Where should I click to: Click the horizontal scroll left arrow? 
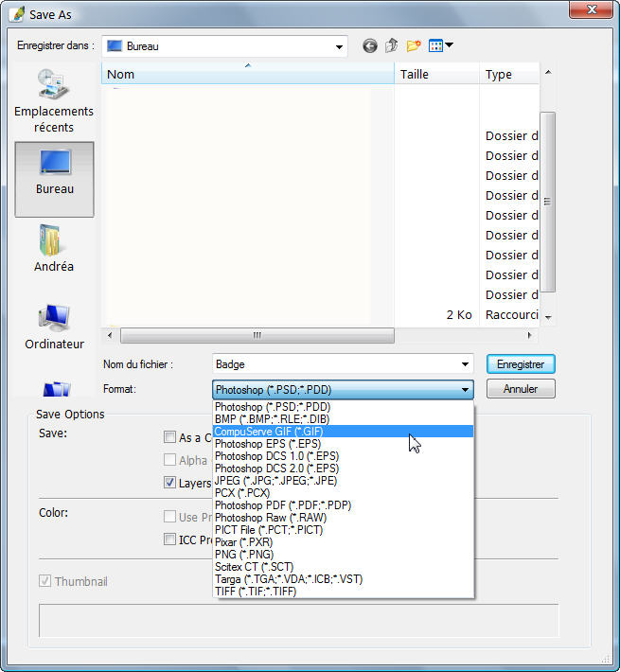[111, 335]
